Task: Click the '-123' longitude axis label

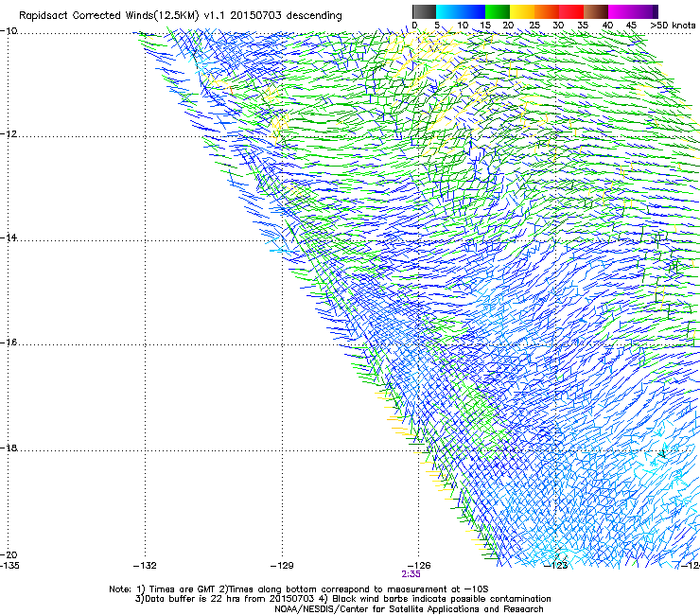Action: (556, 566)
